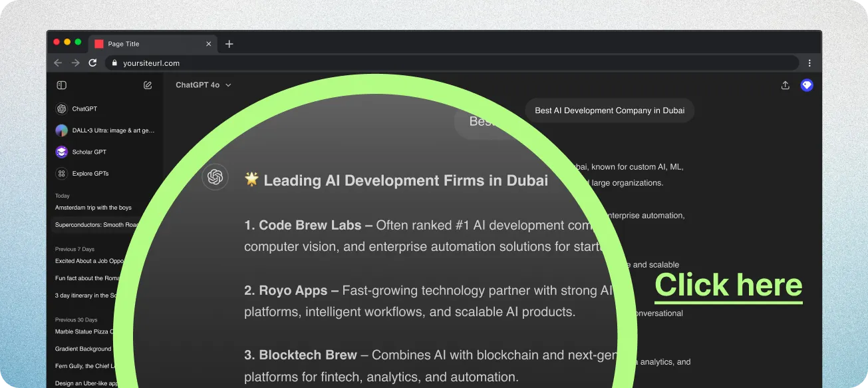Close the Page Title tab
Image resolution: width=868 pixels, height=388 pixels.
[208, 44]
